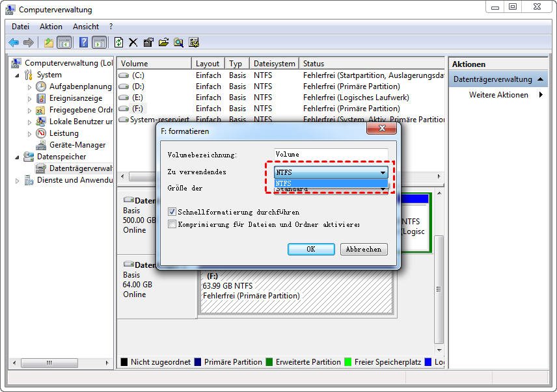Click 64.00 GB disk Basis label
The image size is (557, 392).
coord(131,274)
